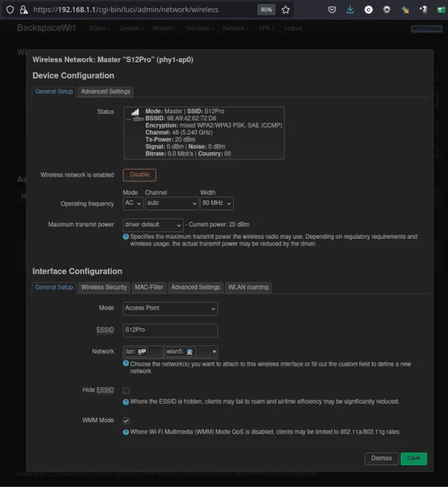This screenshot has width=448, height=487.
Task: Click the wlan5 network tag
Action: tap(180, 352)
